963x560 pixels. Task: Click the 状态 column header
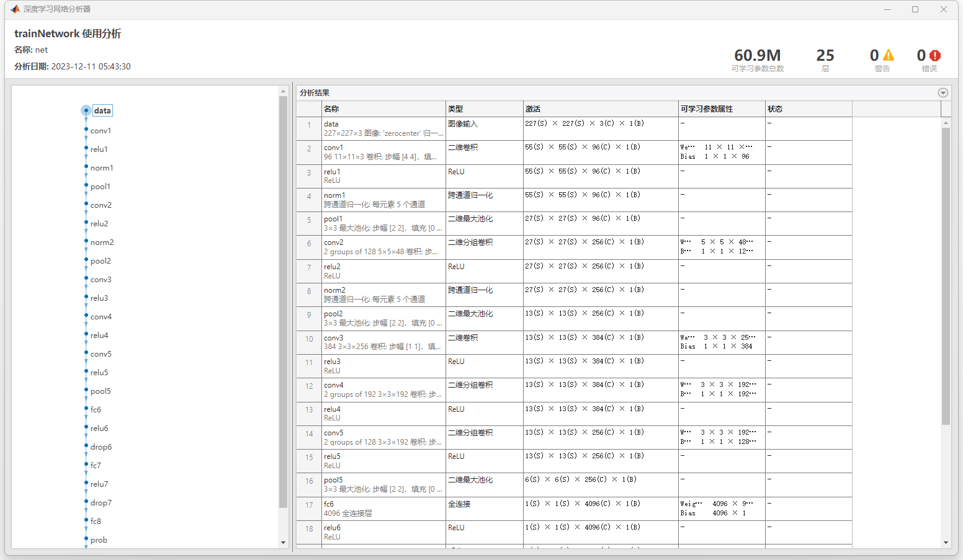coord(808,109)
